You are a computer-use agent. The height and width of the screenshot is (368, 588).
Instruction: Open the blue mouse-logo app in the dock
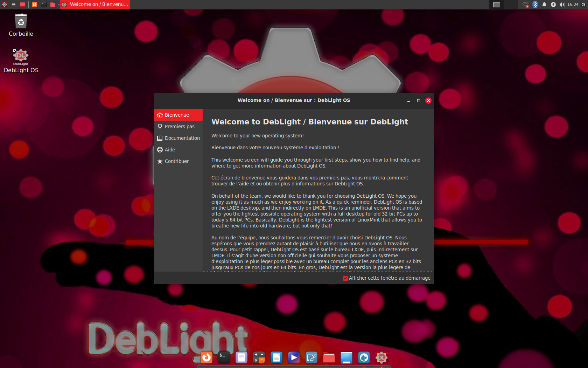pyautogui.click(x=364, y=357)
